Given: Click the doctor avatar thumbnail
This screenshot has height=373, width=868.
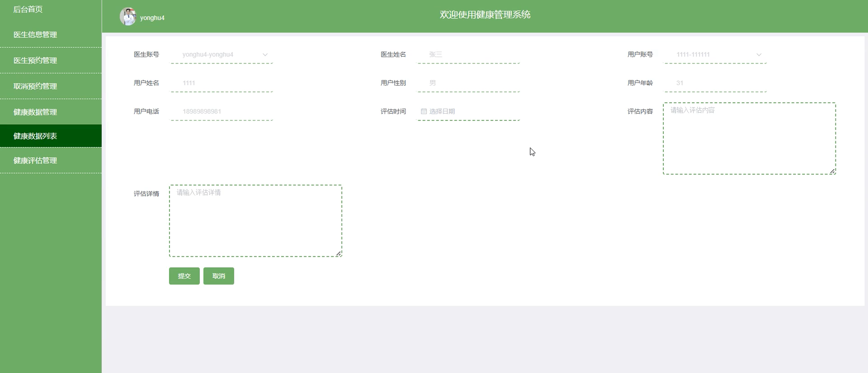Looking at the screenshot, I should 128,16.
